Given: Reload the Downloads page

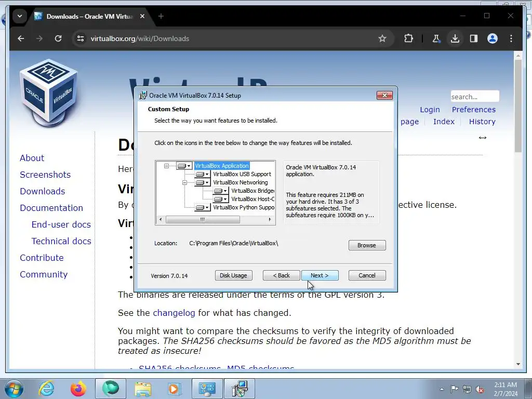Looking at the screenshot, I should click(x=58, y=38).
